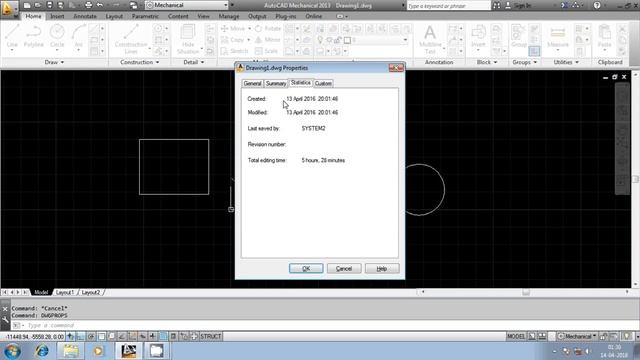
Task: Click the horizontal scrollbar thumb below the drawing
Action: pos(526,292)
